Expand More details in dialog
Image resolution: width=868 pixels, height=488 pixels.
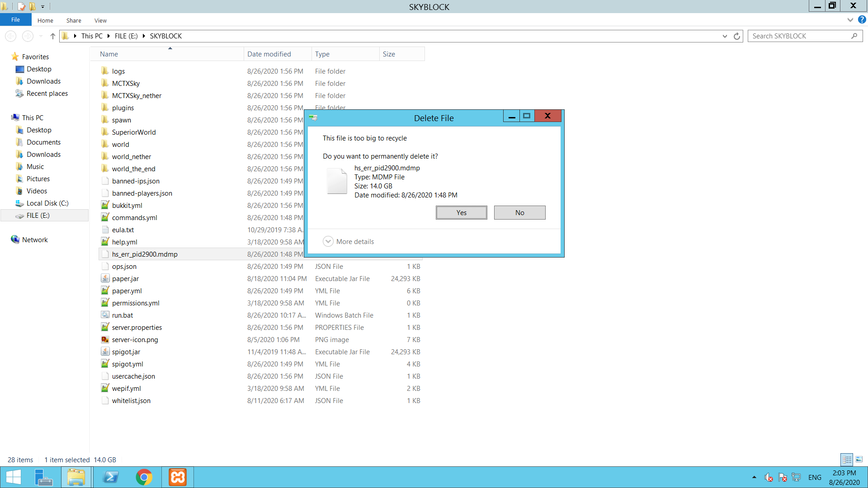(349, 242)
